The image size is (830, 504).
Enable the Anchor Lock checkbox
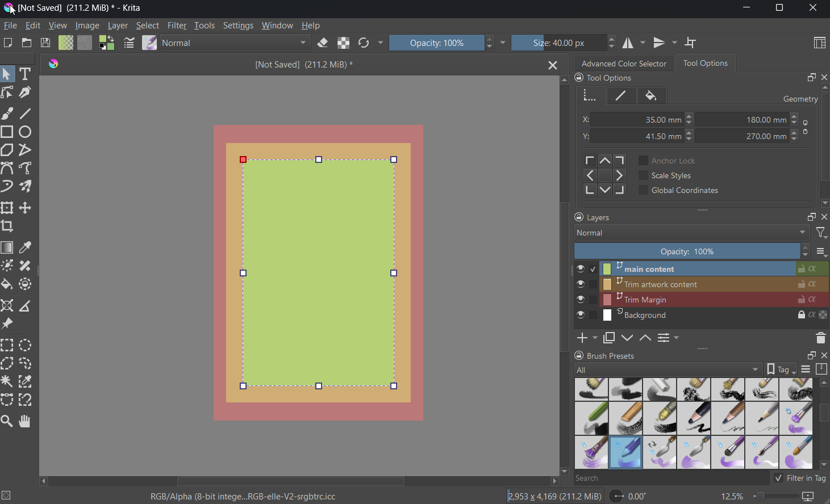[x=643, y=161]
